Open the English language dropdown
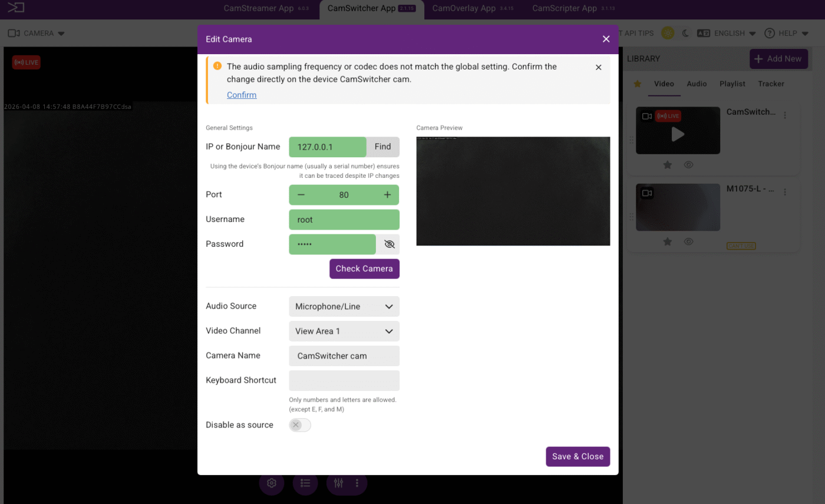The image size is (825, 504). pos(727,34)
